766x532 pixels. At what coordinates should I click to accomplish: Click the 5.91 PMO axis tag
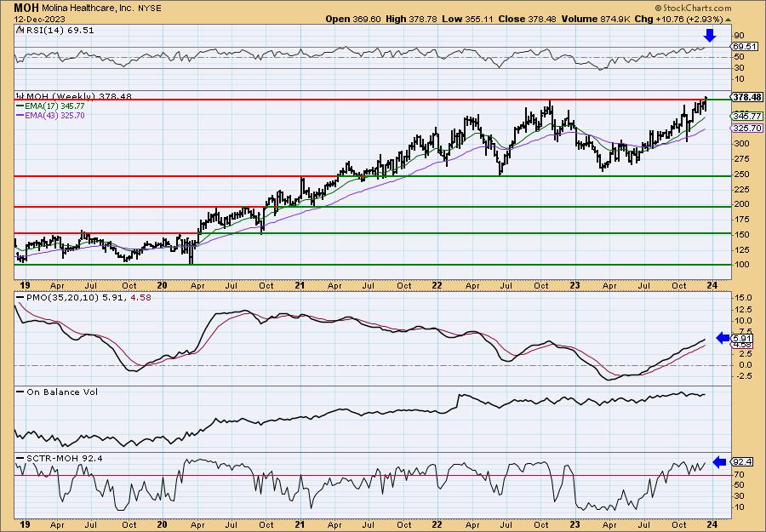pos(742,339)
